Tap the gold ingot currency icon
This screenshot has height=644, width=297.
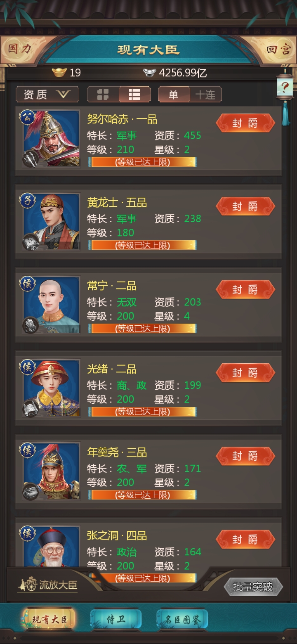[59, 73]
